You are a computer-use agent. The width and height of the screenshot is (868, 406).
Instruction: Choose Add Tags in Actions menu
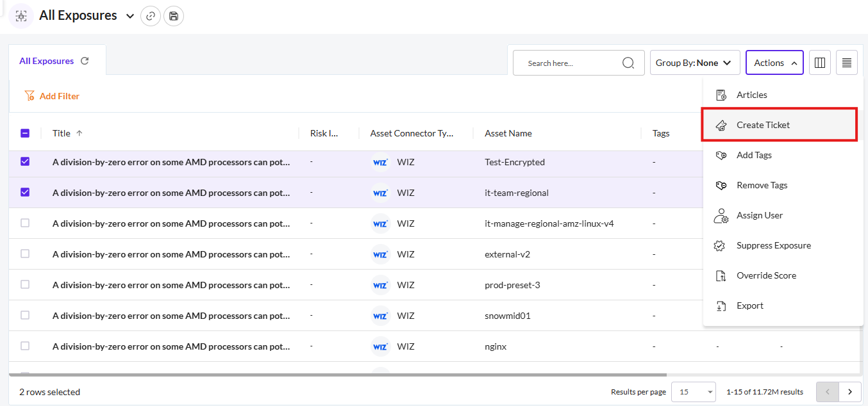pyautogui.click(x=783, y=155)
